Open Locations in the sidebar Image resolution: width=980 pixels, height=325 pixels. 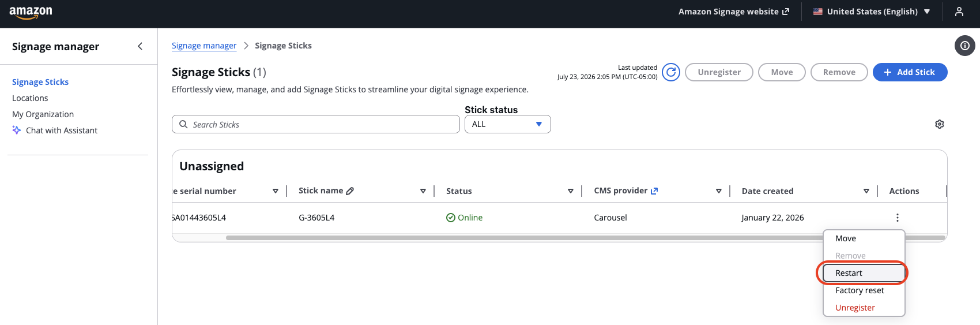click(x=30, y=98)
